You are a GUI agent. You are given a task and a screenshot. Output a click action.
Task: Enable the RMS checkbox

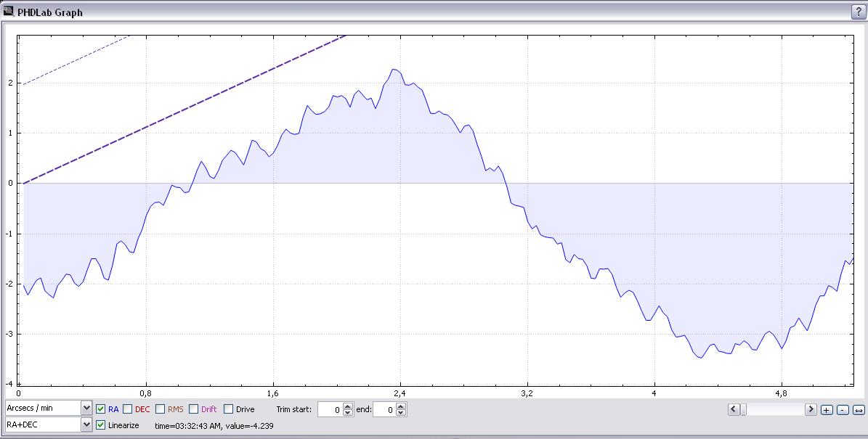tap(160, 409)
